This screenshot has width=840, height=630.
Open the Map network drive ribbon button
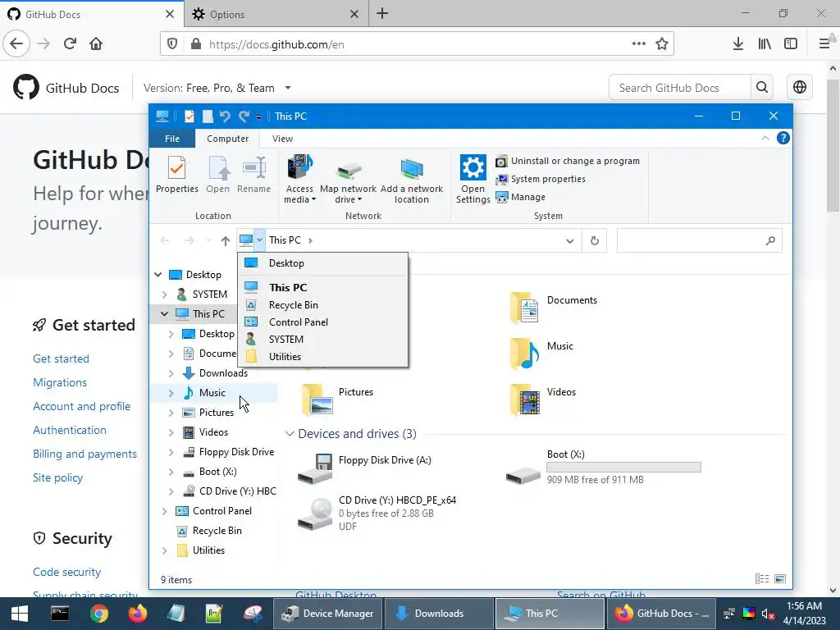(x=348, y=180)
